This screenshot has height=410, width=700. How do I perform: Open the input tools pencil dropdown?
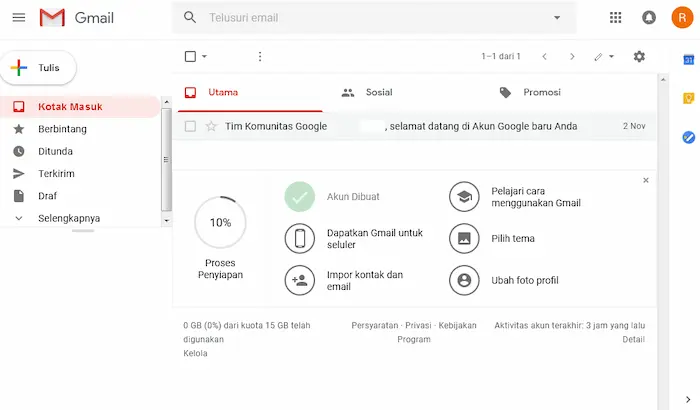[x=604, y=57]
